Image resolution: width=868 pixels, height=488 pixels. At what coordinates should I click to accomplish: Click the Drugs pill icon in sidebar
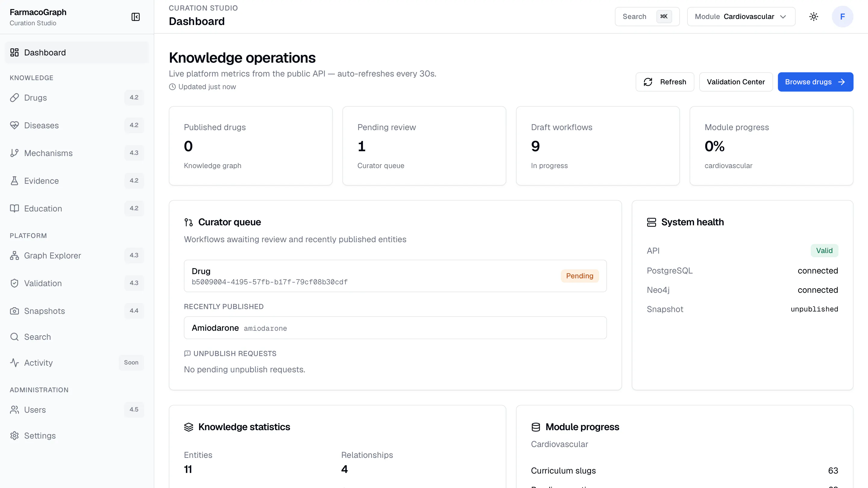coord(14,98)
